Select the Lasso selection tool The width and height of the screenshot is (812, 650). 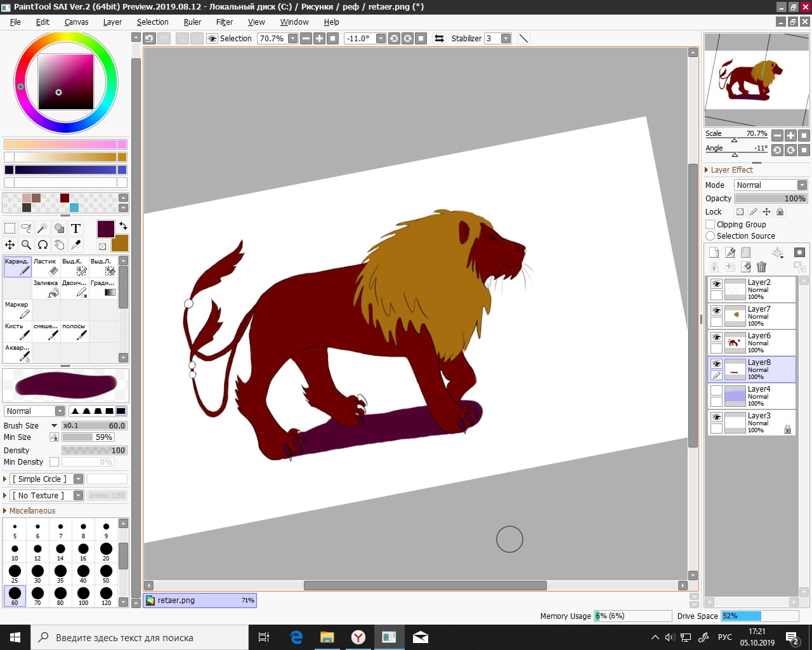pyautogui.click(x=26, y=228)
